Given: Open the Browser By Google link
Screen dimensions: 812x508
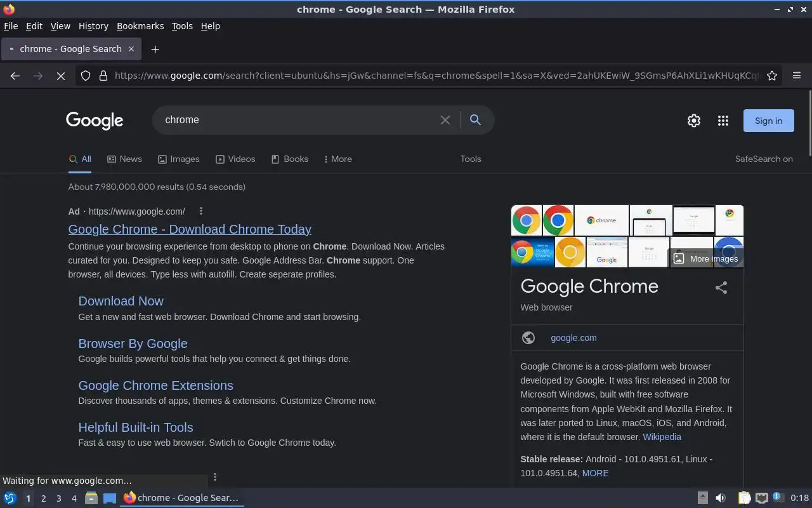Looking at the screenshot, I should pyautogui.click(x=133, y=344).
